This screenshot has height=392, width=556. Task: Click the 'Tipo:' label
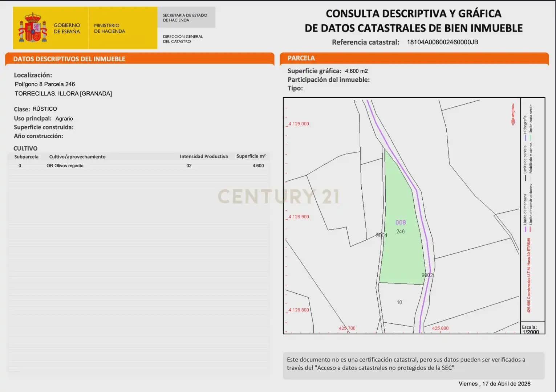click(295, 88)
